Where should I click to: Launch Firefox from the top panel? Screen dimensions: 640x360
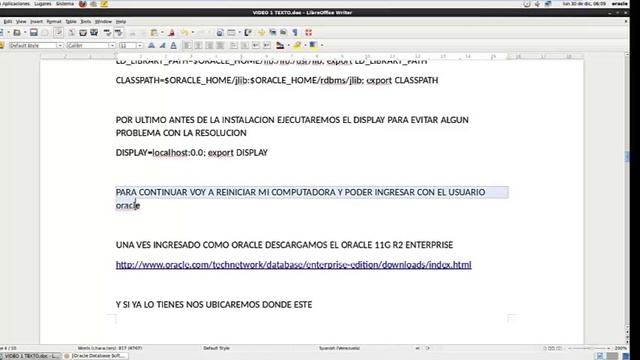point(83,4)
